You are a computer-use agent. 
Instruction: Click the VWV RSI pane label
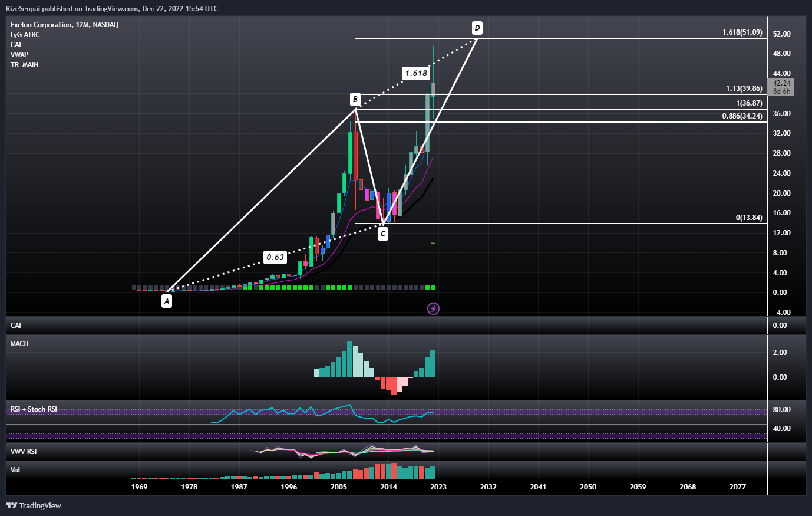click(24, 452)
